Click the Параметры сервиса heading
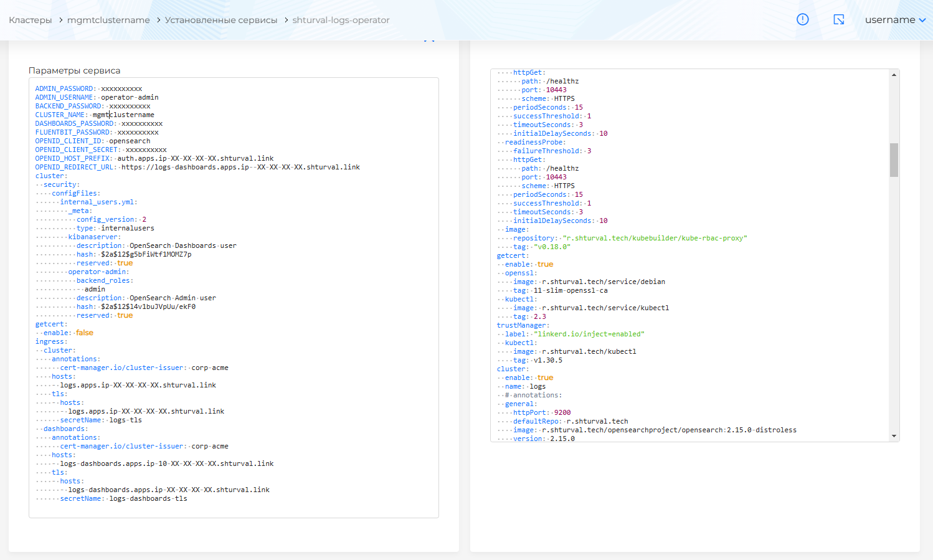The width and height of the screenshot is (933, 560). tap(75, 70)
